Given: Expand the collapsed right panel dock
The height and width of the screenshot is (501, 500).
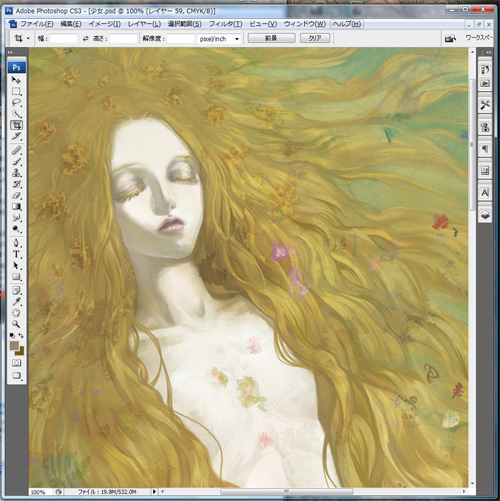Looking at the screenshot, I should (488, 52).
